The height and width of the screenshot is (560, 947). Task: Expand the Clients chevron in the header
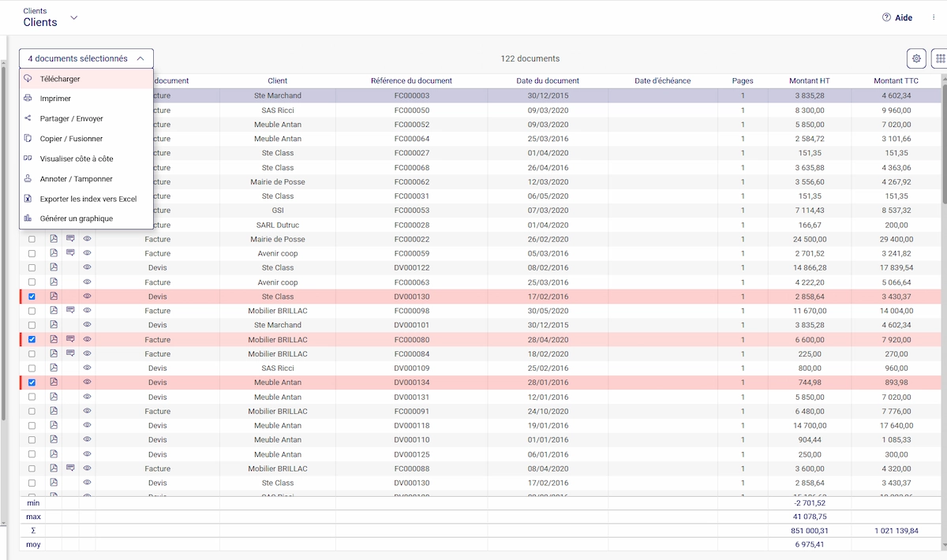pos(74,17)
